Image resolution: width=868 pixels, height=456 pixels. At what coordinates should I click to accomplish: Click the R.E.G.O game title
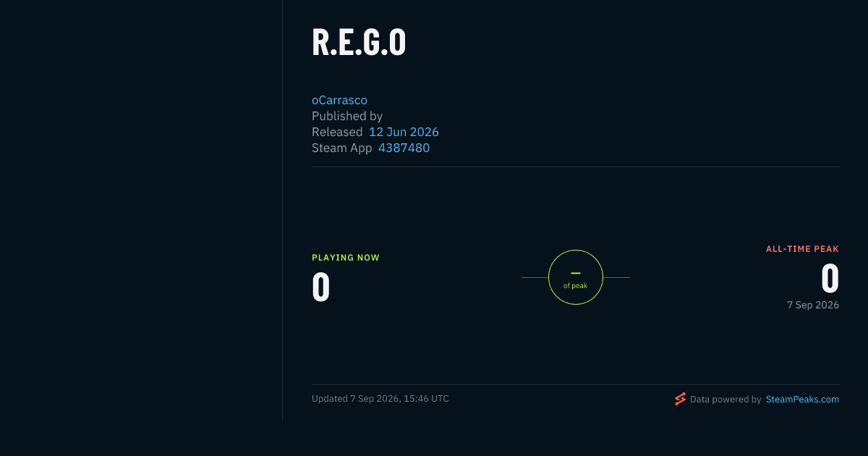click(x=359, y=43)
